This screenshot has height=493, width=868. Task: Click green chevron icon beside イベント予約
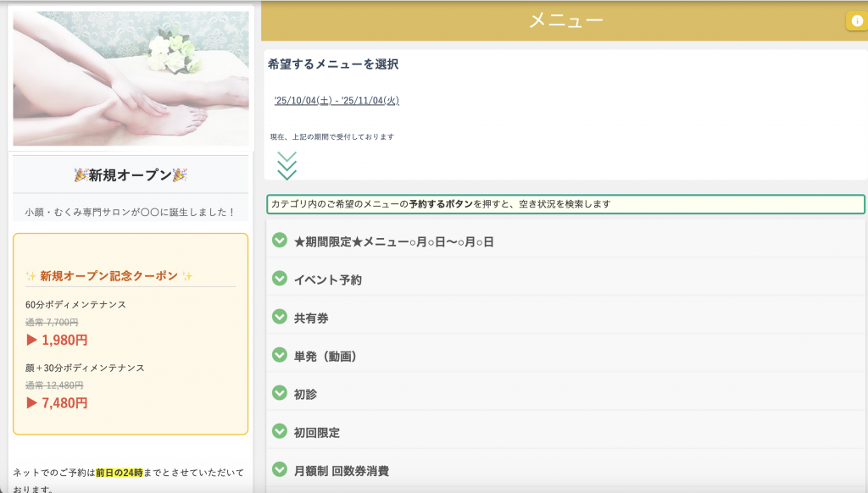280,279
